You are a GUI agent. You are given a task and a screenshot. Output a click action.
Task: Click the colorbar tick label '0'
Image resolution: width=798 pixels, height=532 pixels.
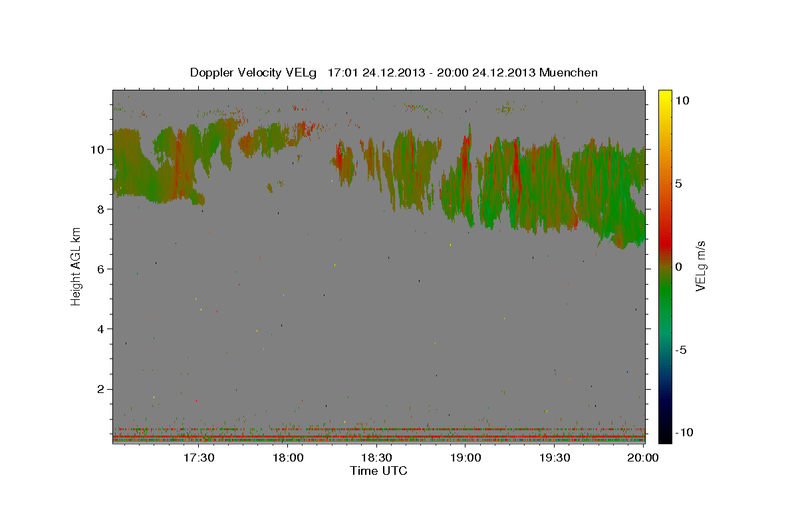(678, 267)
